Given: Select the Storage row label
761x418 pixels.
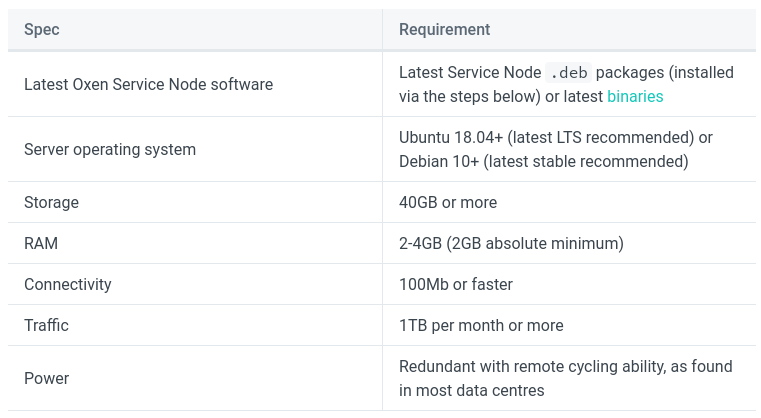Looking at the screenshot, I should (x=51, y=202).
